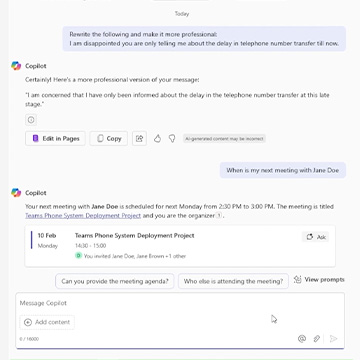This screenshot has width=360, height=360.
Task: Select 'Who else is attending the meeting?' suggestion
Action: coord(233,281)
